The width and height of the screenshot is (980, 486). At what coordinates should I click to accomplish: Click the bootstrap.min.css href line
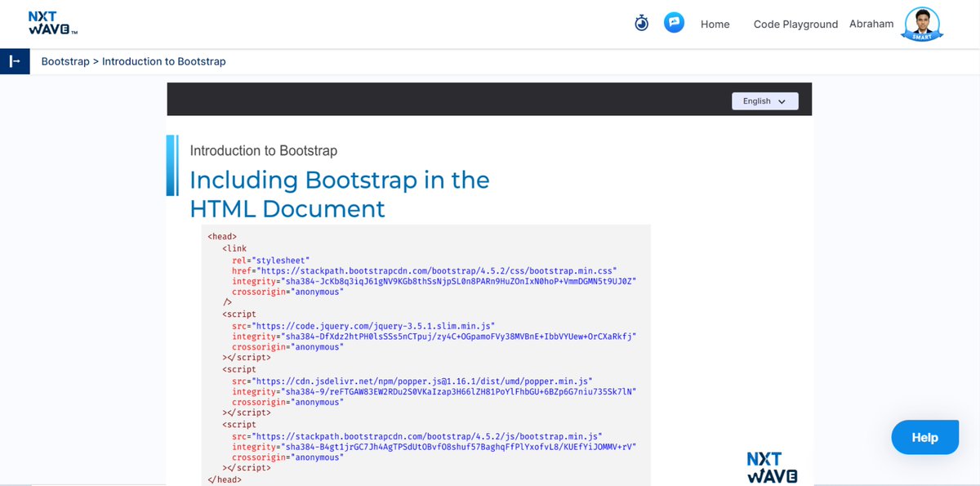coord(424,270)
